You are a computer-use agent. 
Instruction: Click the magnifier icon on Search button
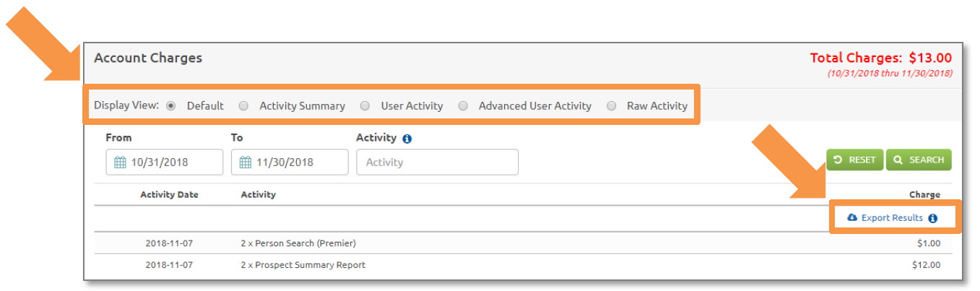tap(898, 160)
